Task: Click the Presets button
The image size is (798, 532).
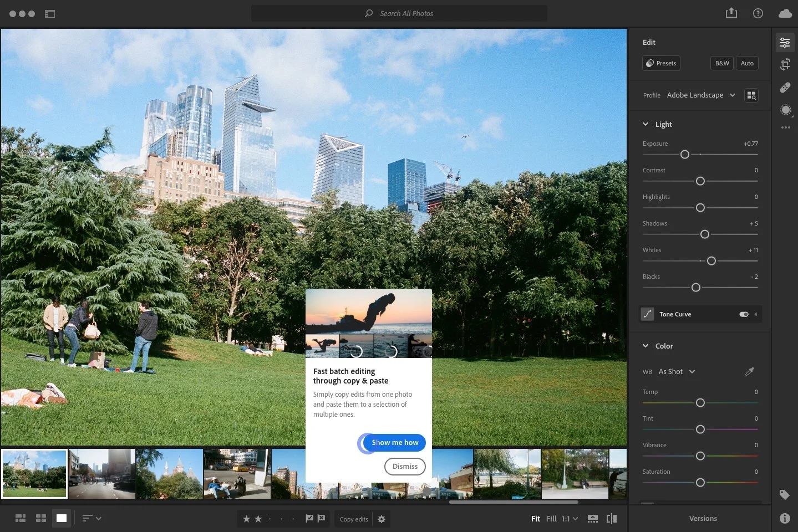Action: (661, 63)
